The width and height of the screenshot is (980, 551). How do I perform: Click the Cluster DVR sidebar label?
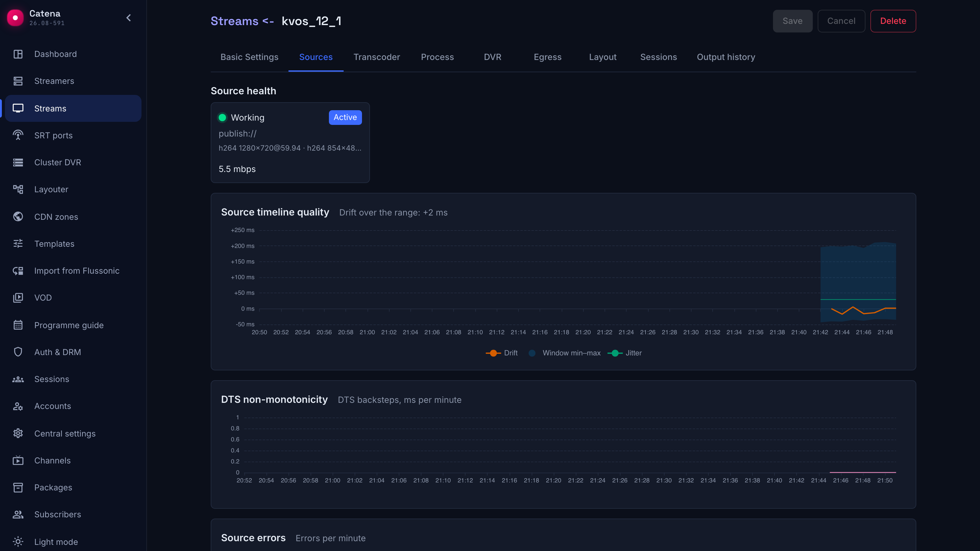click(58, 162)
